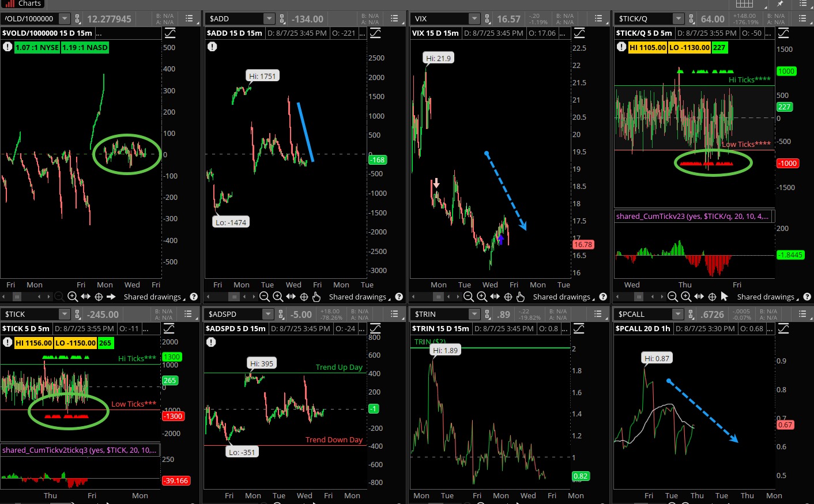
Task: Toggle the axis scale button on $TRIN chart
Action: 579,328
